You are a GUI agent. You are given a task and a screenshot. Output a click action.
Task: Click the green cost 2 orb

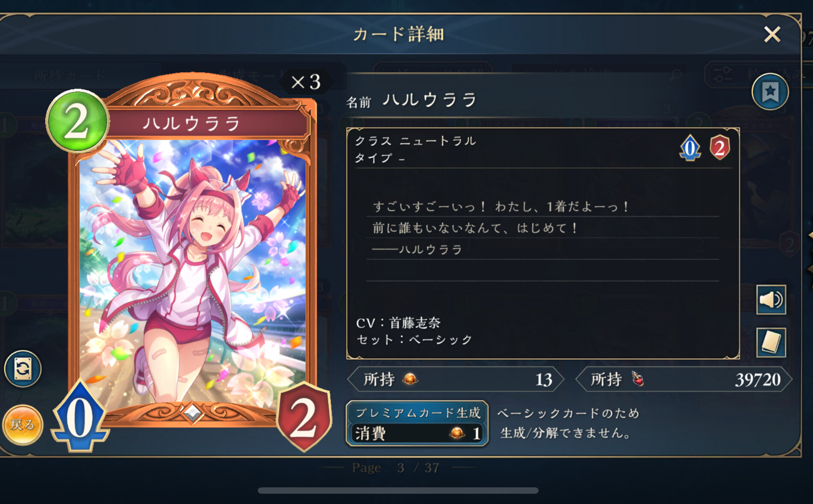pyautogui.click(x=77, y=121)
